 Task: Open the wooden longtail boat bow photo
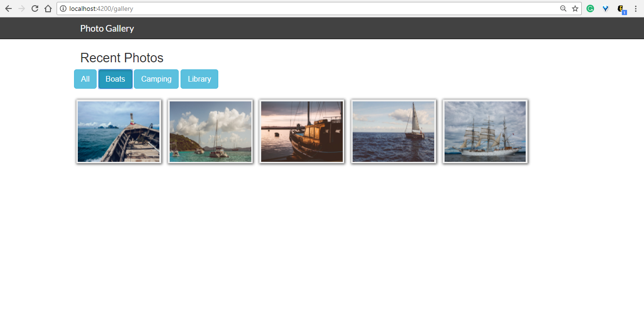[x=119, y=132]
